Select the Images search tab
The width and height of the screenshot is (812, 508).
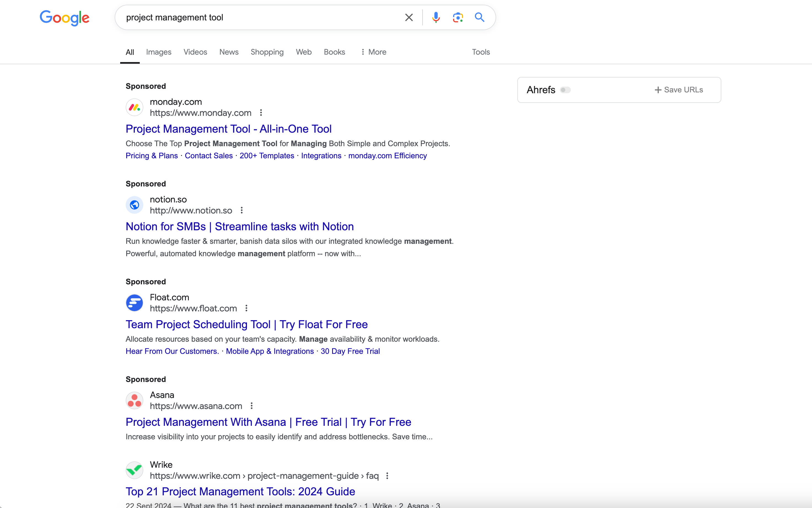[x=158, y=52]
